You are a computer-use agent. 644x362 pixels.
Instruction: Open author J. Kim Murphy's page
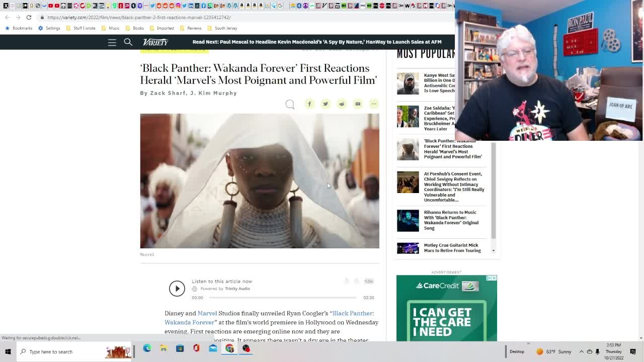213,93
